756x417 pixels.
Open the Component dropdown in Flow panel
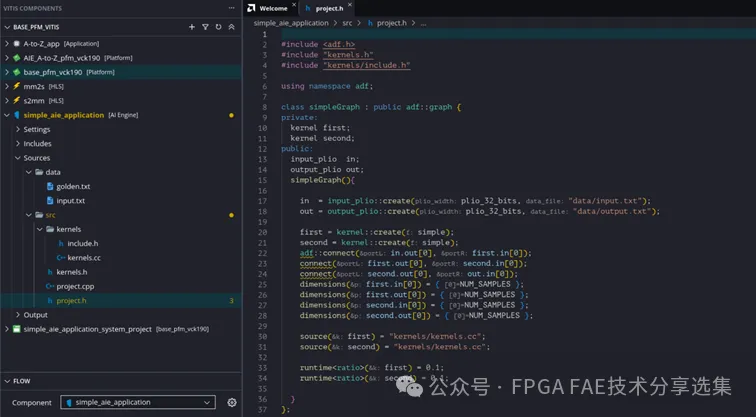point(137,402)
